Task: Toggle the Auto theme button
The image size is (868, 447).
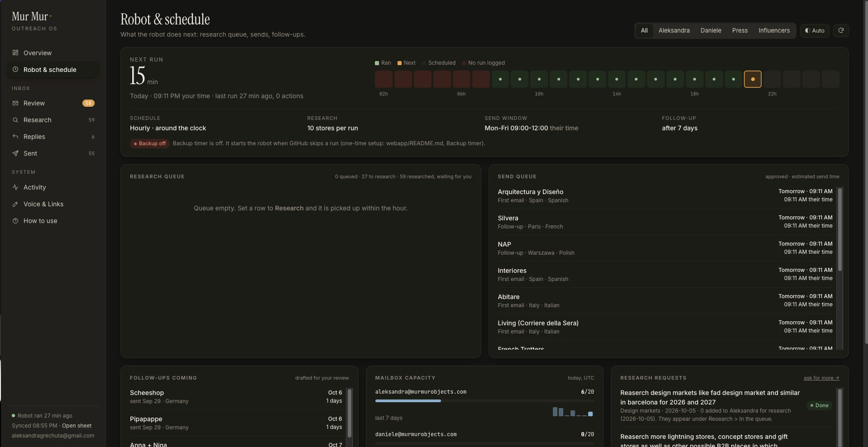Action: tap(815, 30)
